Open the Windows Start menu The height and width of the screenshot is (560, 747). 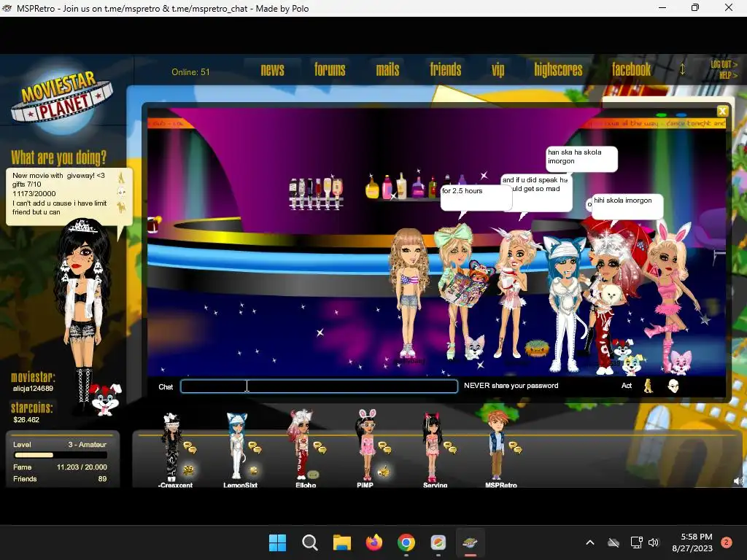278,542
